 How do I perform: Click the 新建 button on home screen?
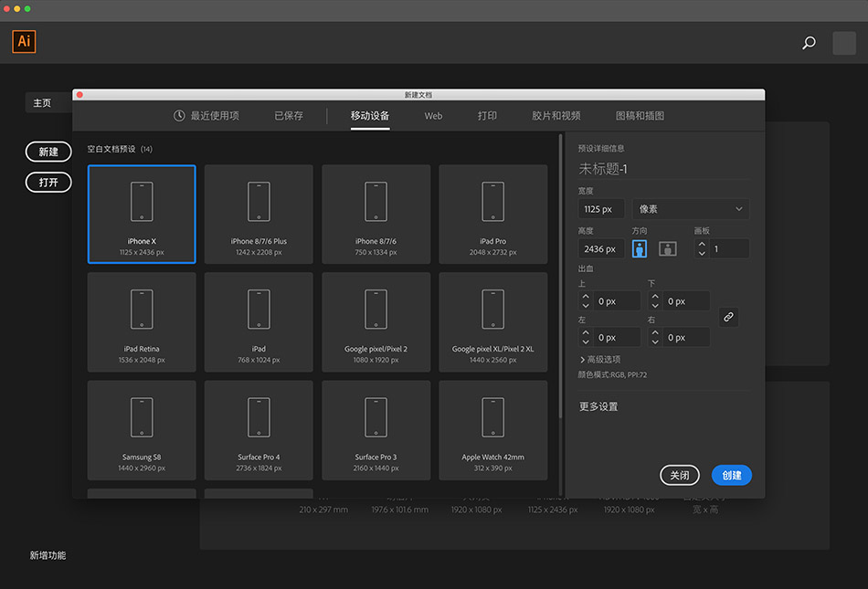[48, 152]
